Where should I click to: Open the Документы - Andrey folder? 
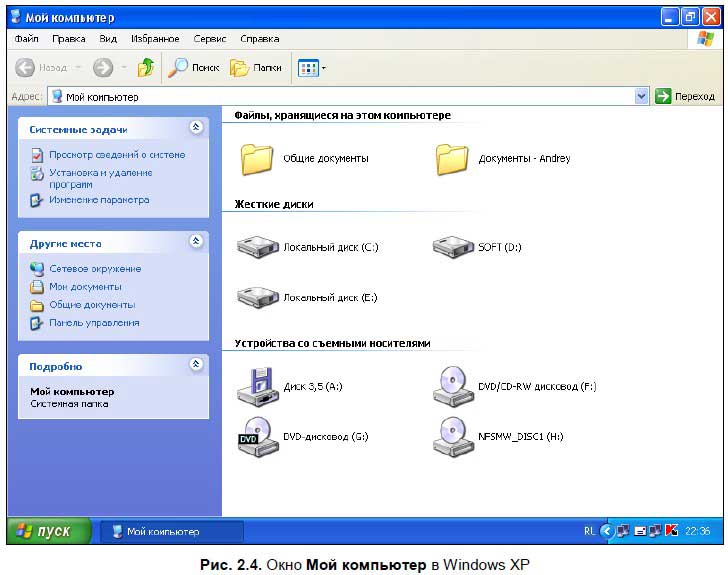point(452,158)
